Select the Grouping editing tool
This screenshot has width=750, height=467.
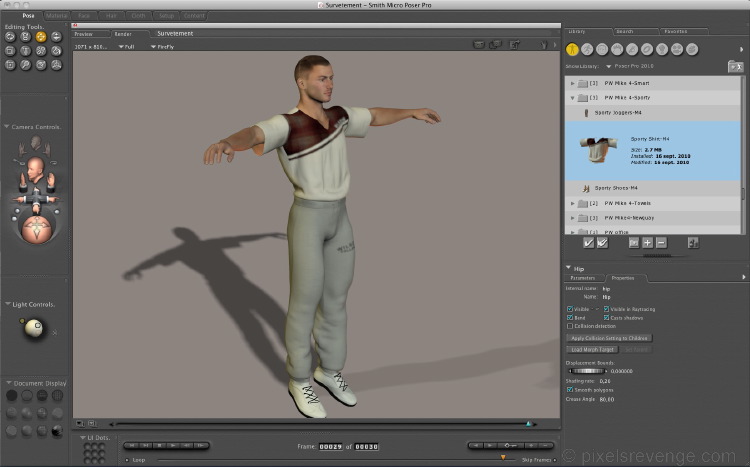click(10, 65)
